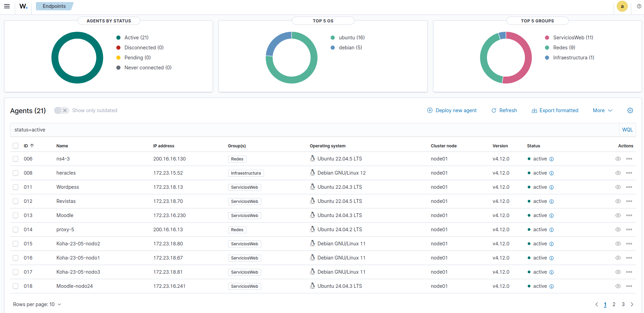The height and width of the screenshot is (313, 644).
Task: Toggle Show only outdated switch
Action: [61, 110]
